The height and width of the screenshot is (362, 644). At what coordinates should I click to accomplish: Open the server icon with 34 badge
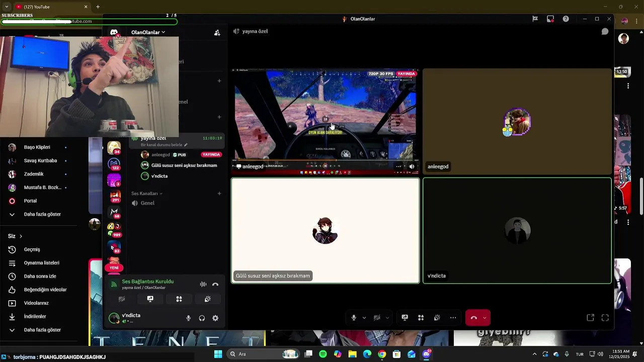(x=114, y=147)
